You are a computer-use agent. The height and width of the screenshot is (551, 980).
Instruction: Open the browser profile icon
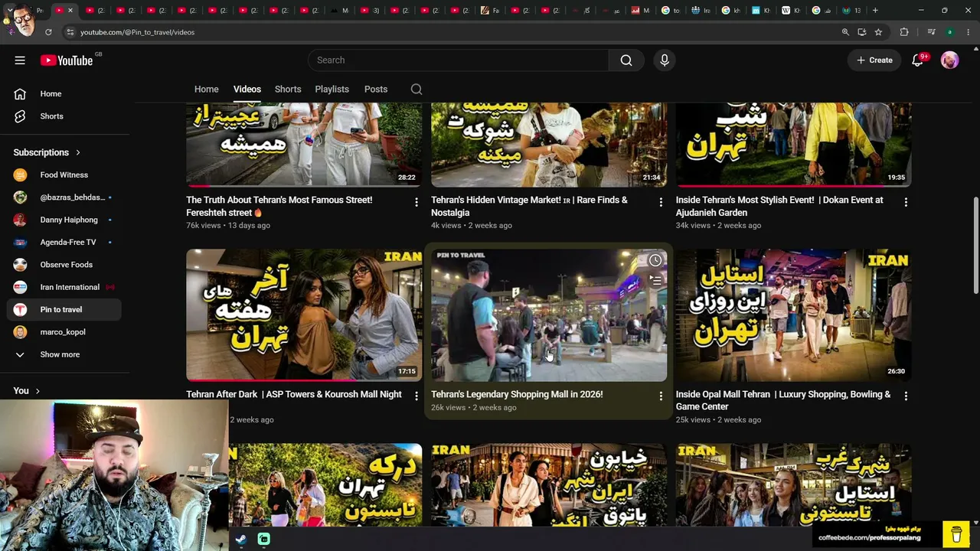[x=949, y=32]
